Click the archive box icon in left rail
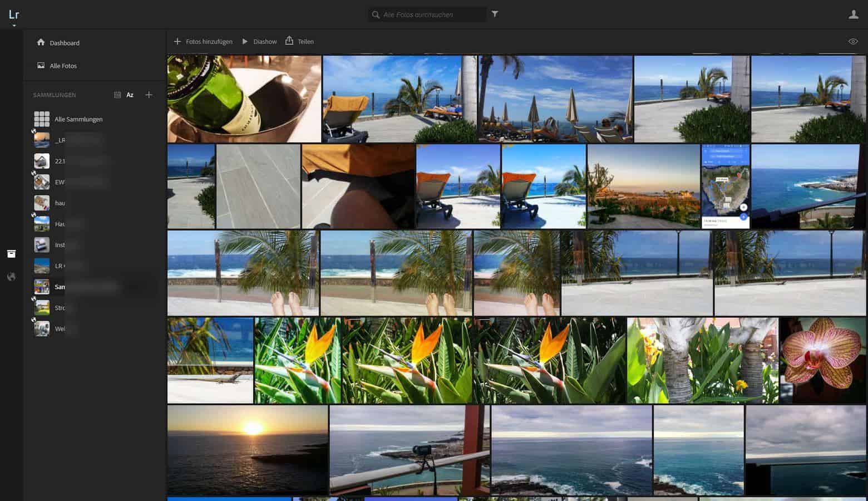Image resolution: width=868 pixels, height=501 pixels. 11,254
